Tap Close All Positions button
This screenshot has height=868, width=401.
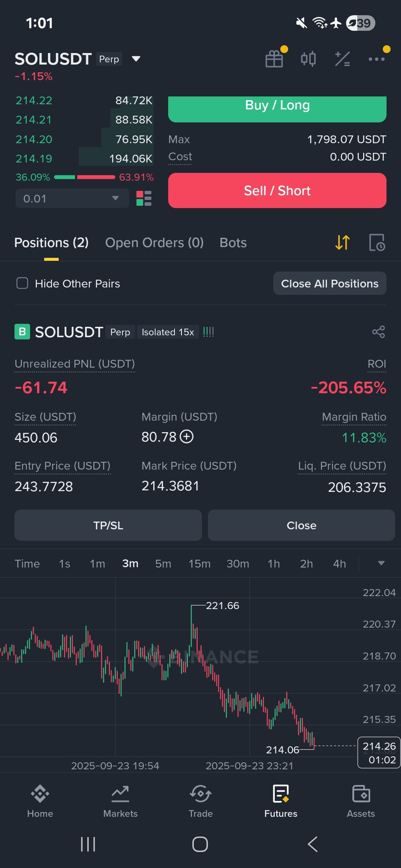[x=330, y=283]
